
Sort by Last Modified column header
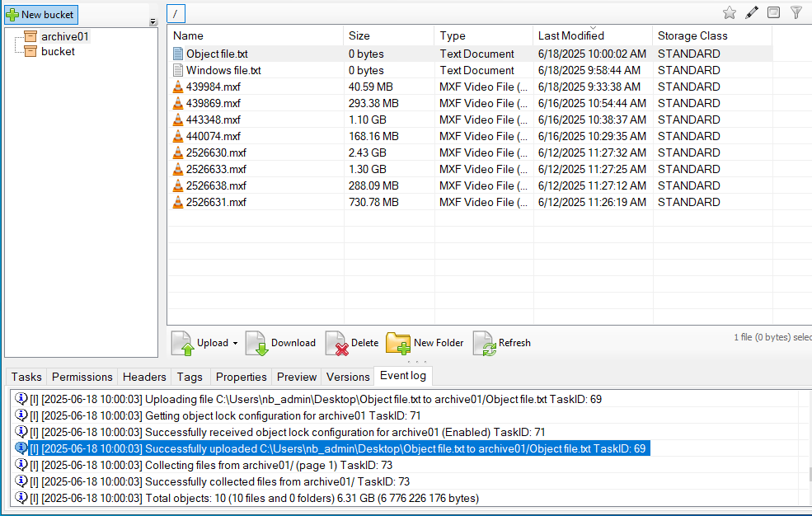[x=593, y=35]
